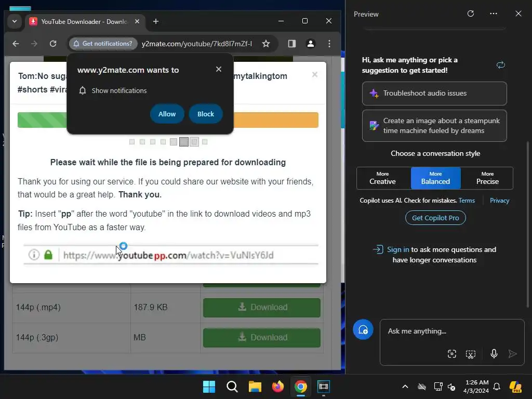Open Chrome three-dot menu
This screenshot has height=399, width=532.
(329, 44)
